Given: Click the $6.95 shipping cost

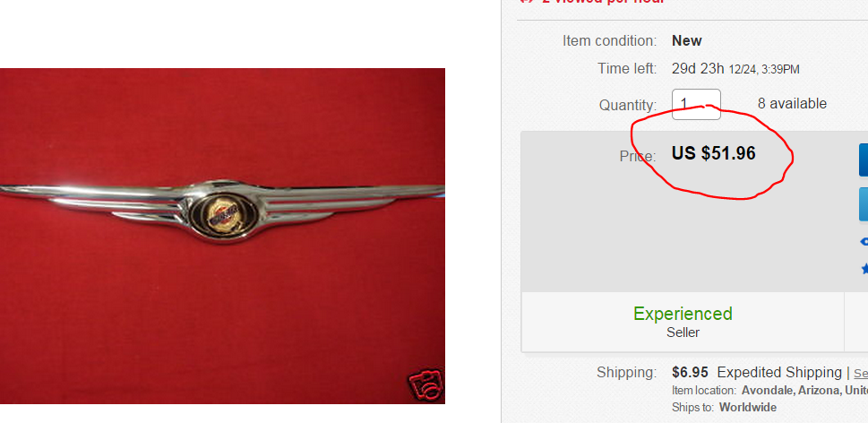Looking at the screenshot, I should pos(690,373).
